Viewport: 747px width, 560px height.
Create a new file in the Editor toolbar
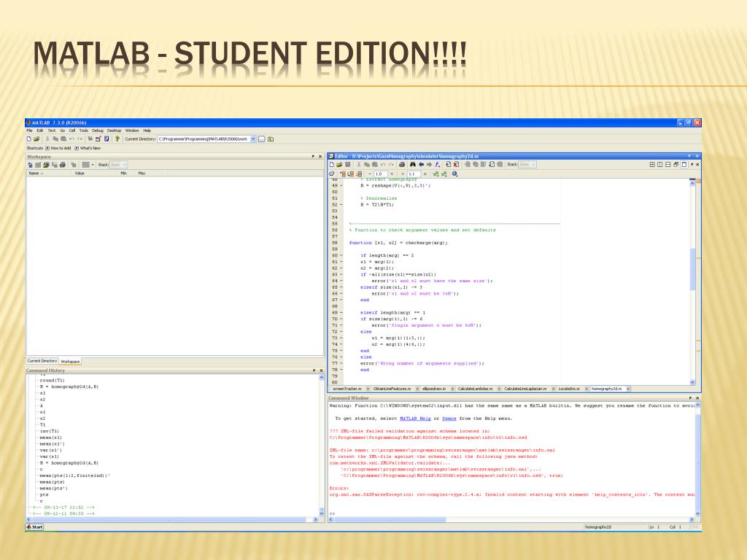(332, 164)
